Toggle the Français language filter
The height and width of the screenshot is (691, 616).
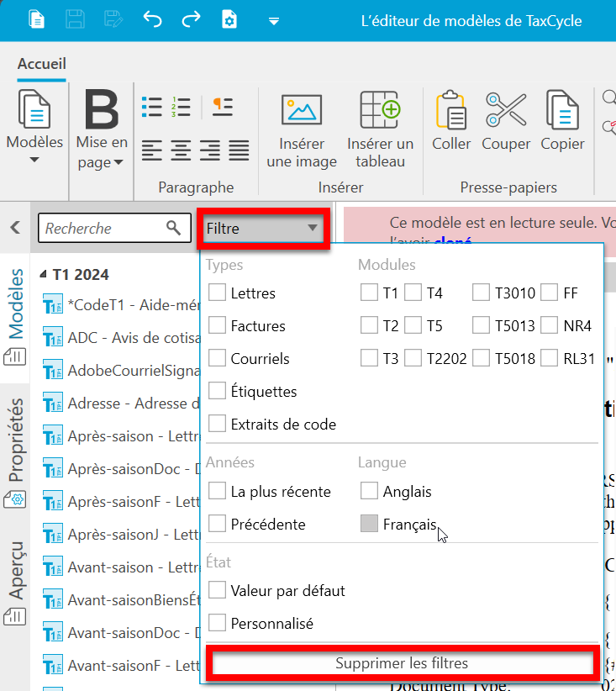[369, 524]
